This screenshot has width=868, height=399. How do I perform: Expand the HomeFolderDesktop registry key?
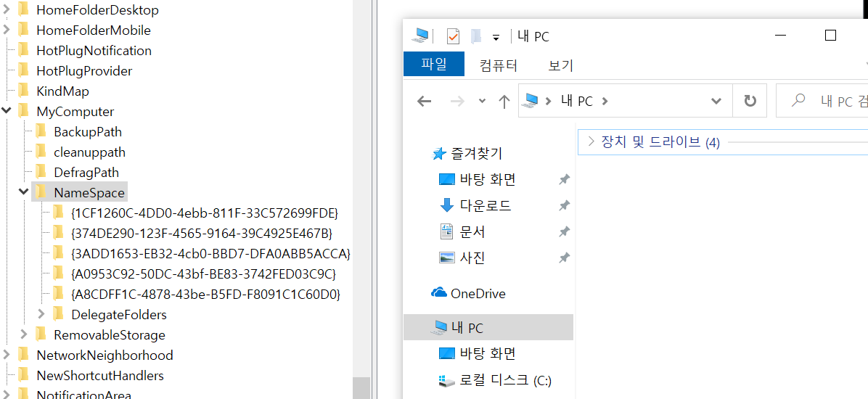[x=6, y=9]
